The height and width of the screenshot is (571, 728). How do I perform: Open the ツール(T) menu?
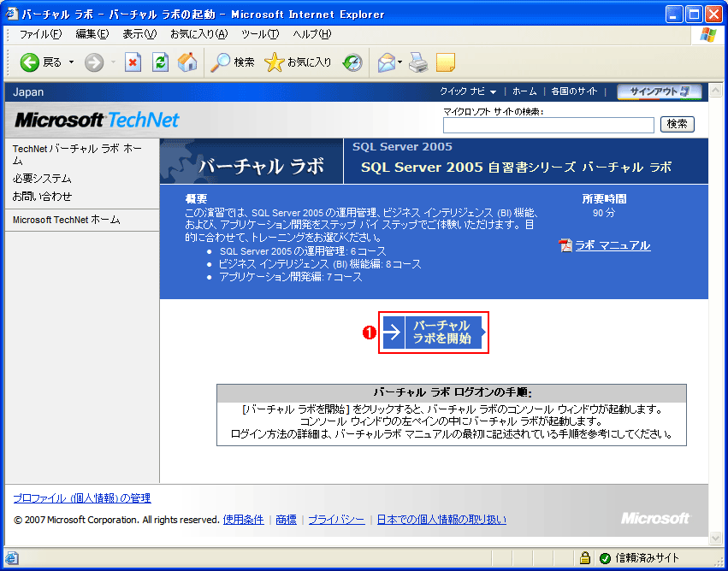[x=260, y=34]
